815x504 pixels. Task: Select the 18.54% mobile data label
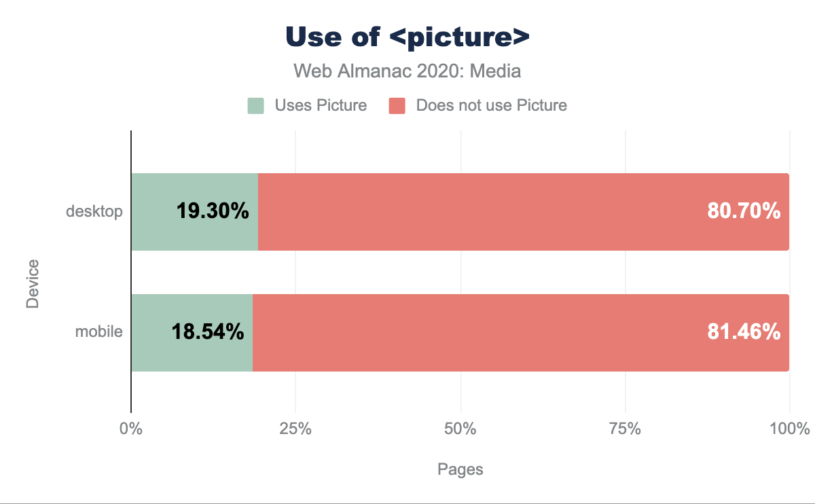coord(207,332)
